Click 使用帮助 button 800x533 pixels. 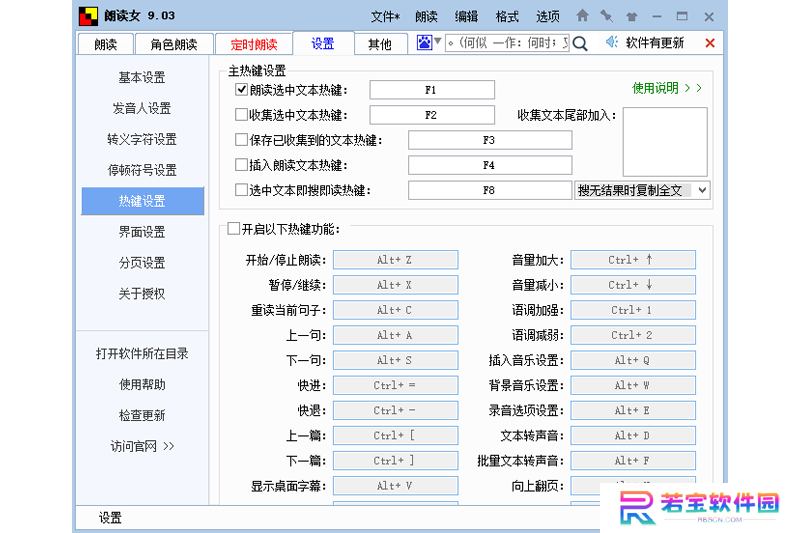142,385
